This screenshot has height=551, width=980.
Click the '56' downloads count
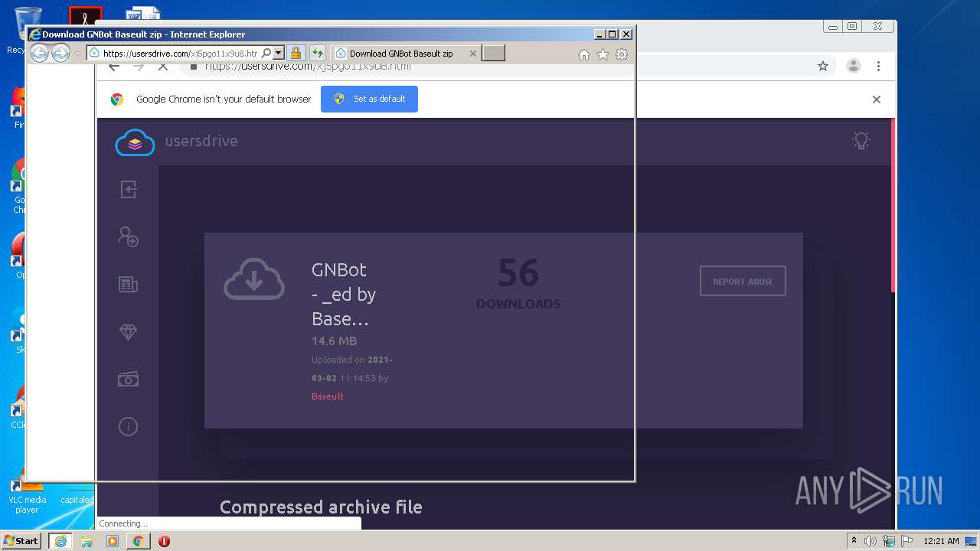point(518,272)
